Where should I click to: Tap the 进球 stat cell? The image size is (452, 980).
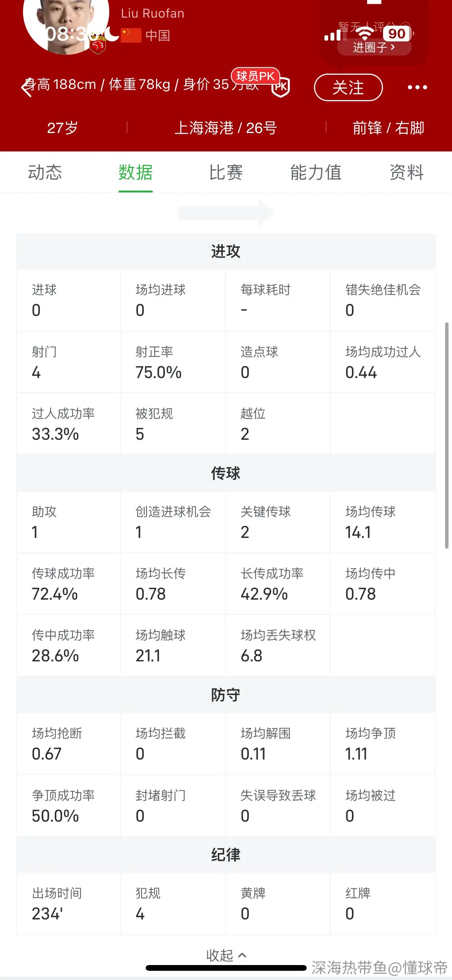pyautogui.click(x=69, y=300)
